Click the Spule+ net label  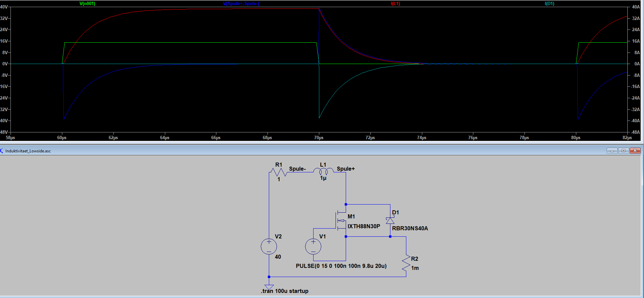[346, 169]
